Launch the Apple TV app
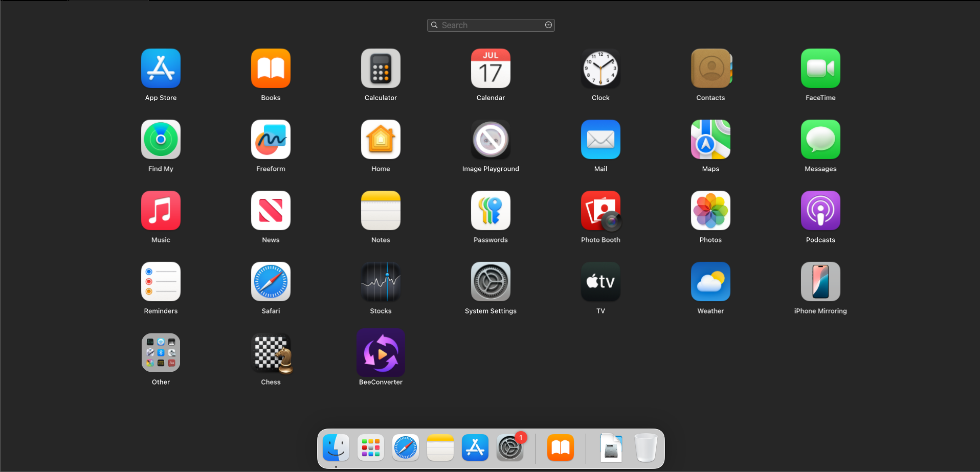Viewport: 980px width, 472px height. click(600, 282)
